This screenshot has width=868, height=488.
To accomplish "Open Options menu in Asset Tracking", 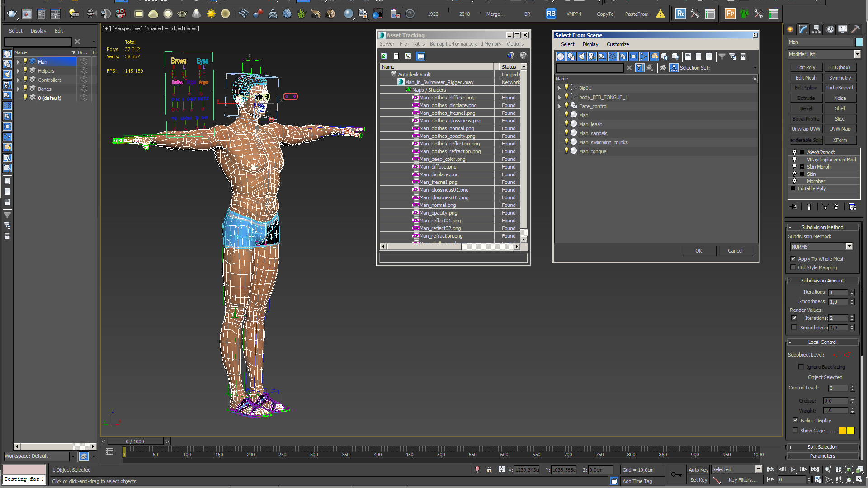I will [x=515, y=44].
